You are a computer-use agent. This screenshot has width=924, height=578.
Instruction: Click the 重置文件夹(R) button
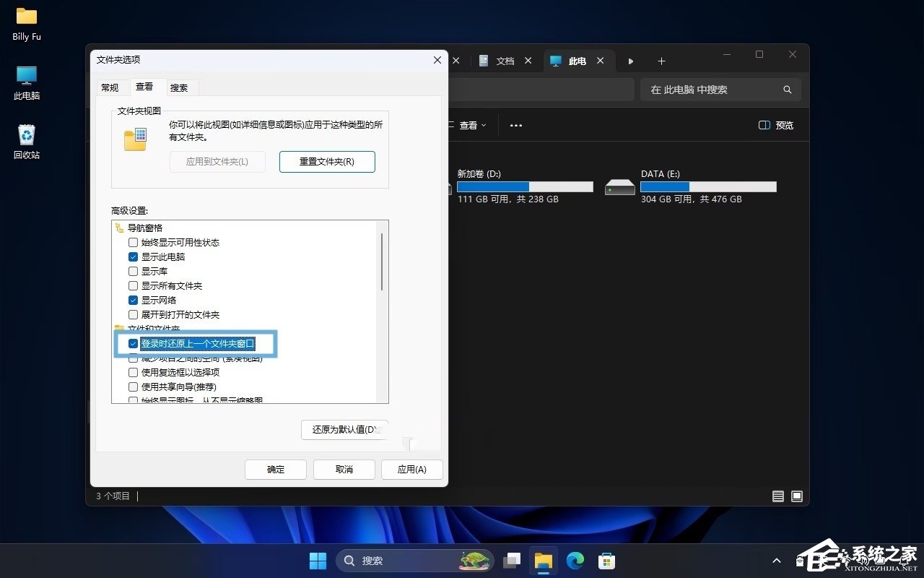tap(326, 161)
